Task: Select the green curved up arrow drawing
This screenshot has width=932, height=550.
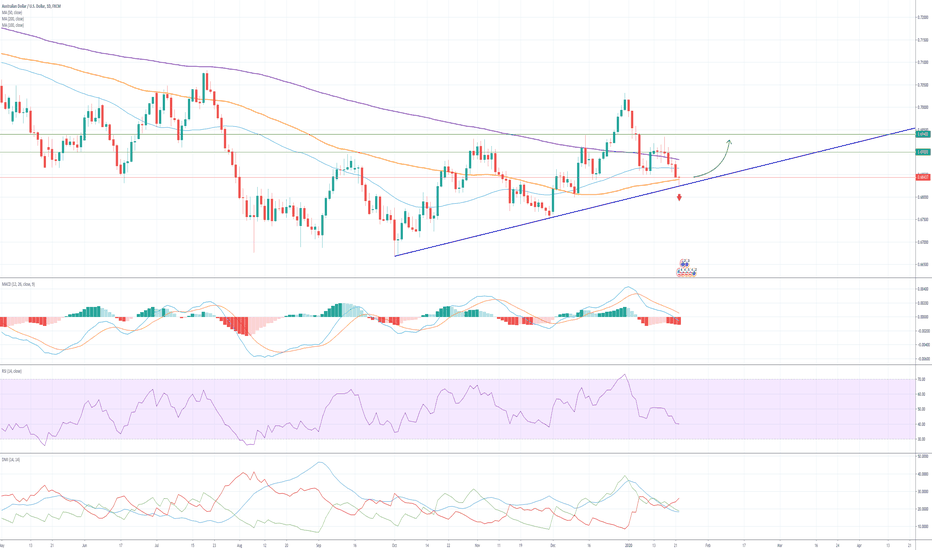Action: (717, 158)
